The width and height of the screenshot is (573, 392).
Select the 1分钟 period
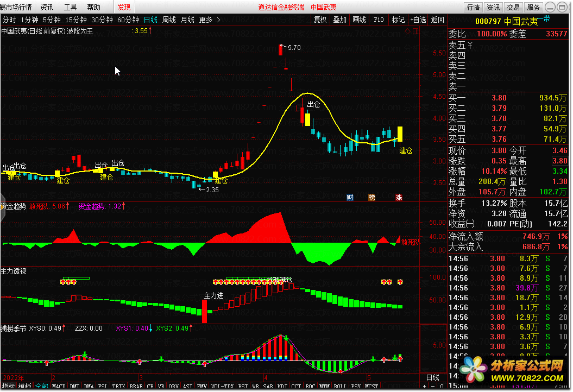coord(29,20)
